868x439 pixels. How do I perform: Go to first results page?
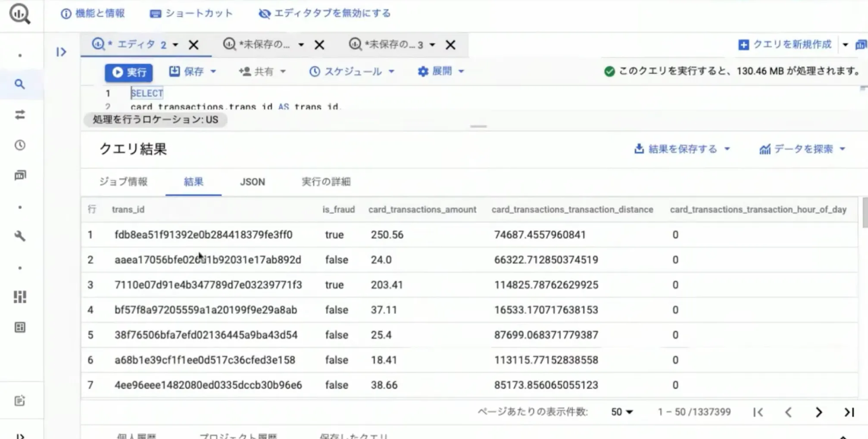click(x=758, y=412)
